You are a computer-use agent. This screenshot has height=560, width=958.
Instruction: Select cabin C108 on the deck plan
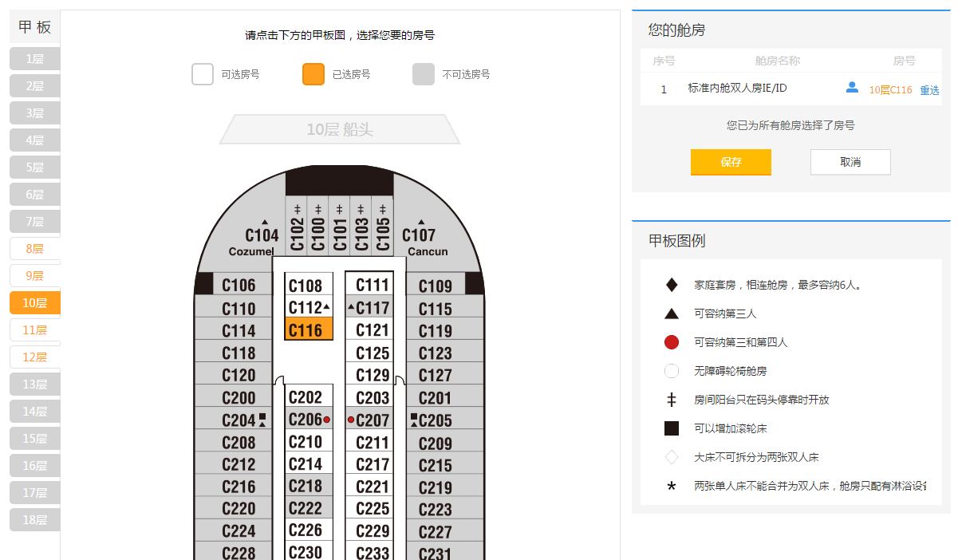(x=306, y=286)
